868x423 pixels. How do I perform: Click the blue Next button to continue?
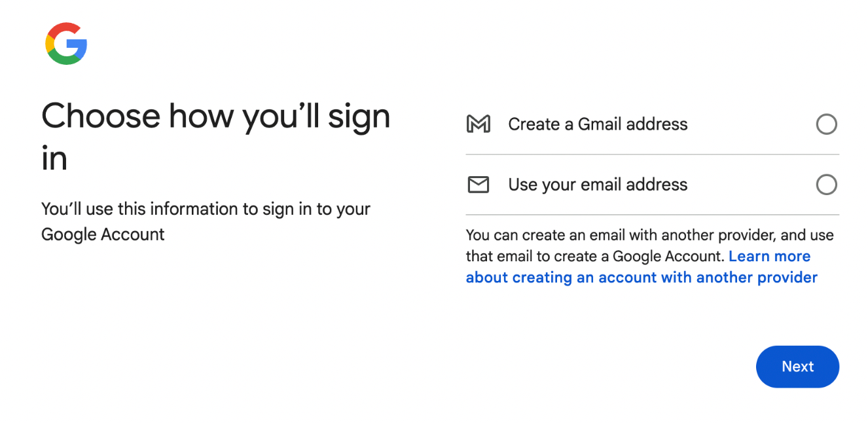[797, 367]
